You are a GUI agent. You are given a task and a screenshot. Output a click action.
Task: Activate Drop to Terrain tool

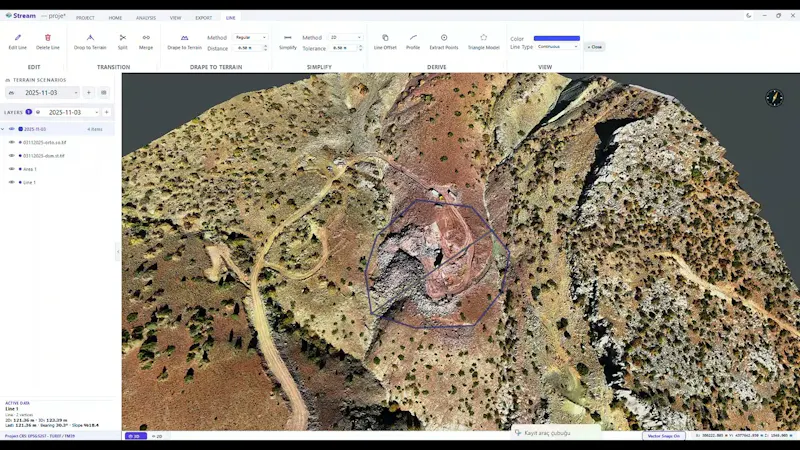pyautogui.click(x=90, y=42)
